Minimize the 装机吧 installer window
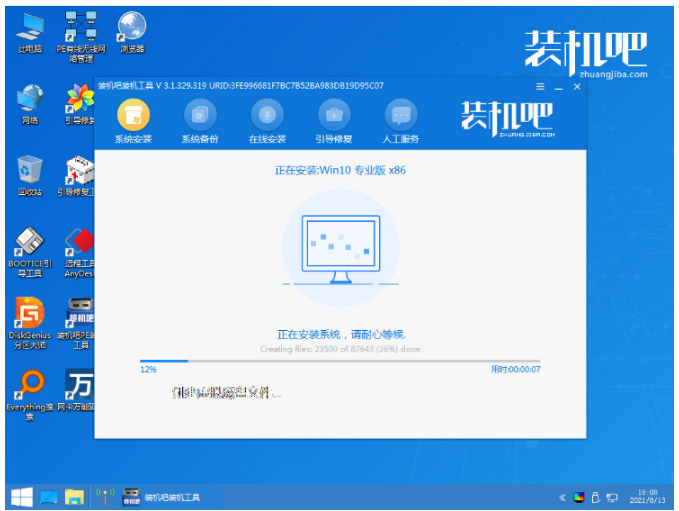 pyautogui.click(x=559, y=87)
